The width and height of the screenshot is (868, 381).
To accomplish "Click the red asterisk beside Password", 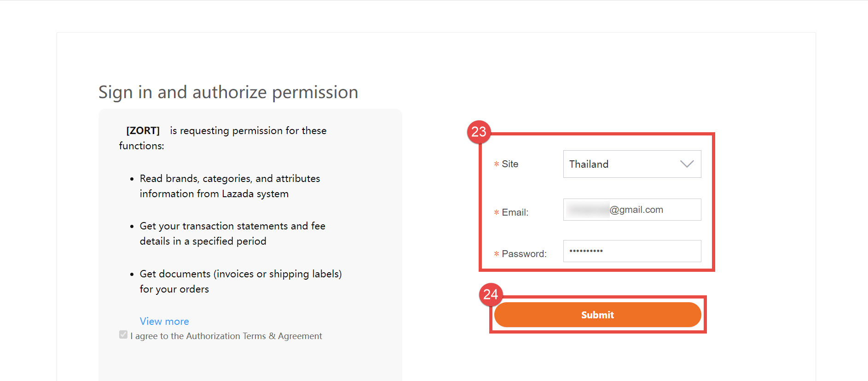I will (497, 254).
